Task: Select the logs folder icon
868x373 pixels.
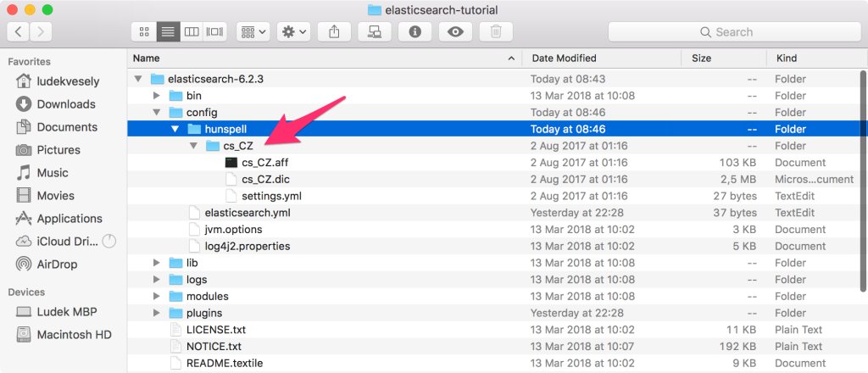Action: click(x=176, y=280)
